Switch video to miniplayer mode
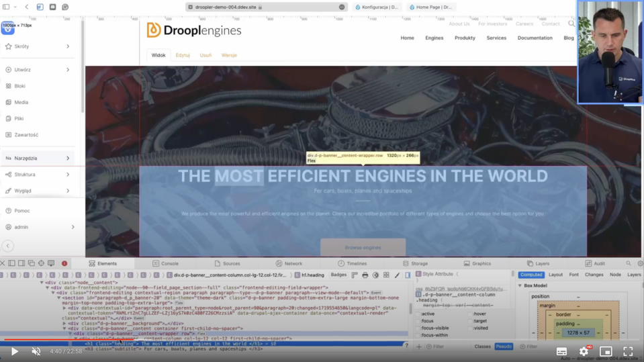The height and width of the screenshot is (362, 644). (606, 351)
